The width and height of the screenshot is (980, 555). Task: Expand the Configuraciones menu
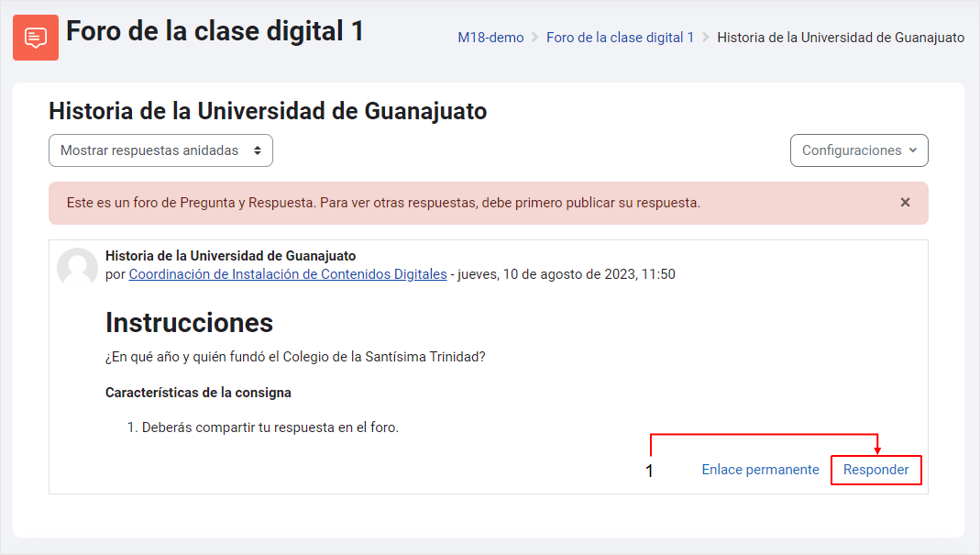tap(859, 150)
